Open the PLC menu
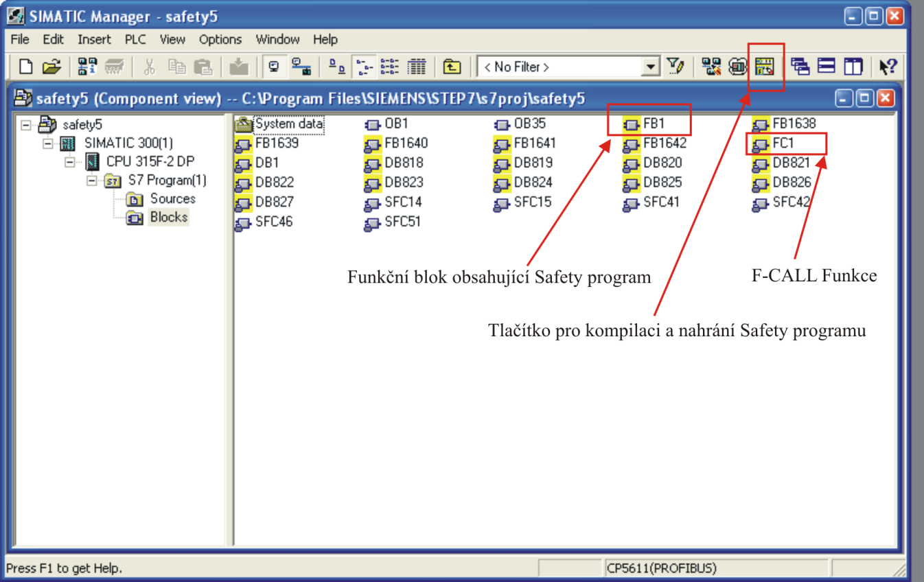The height and width of the screenshot is (582, 924). point(135,39)
